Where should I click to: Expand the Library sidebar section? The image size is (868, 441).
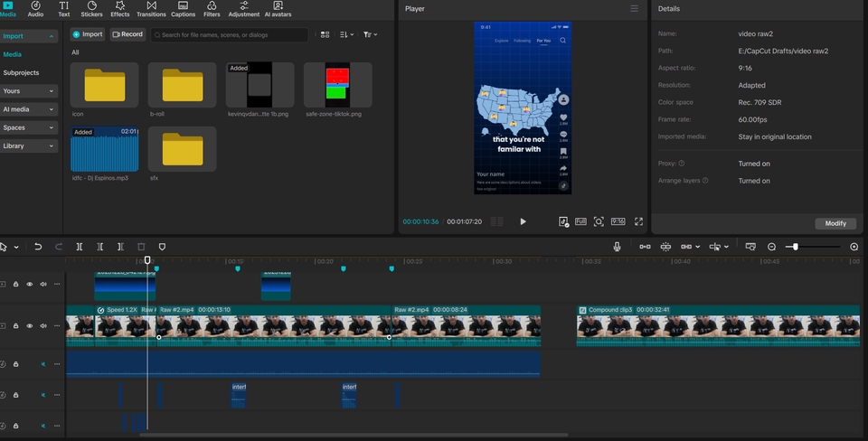pos(29,145)
